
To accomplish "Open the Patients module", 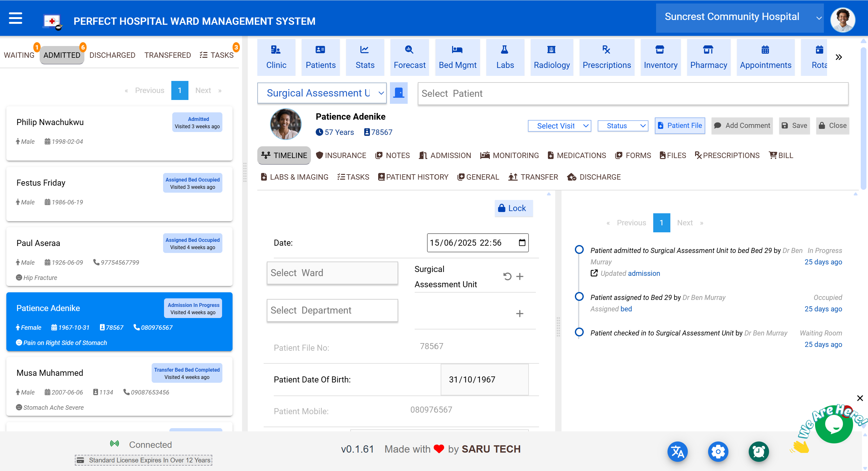I will point(320,57).
